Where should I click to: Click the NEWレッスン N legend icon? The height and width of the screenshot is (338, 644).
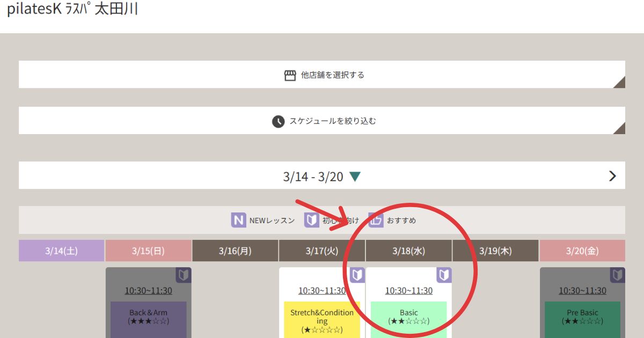coord(239,220)
